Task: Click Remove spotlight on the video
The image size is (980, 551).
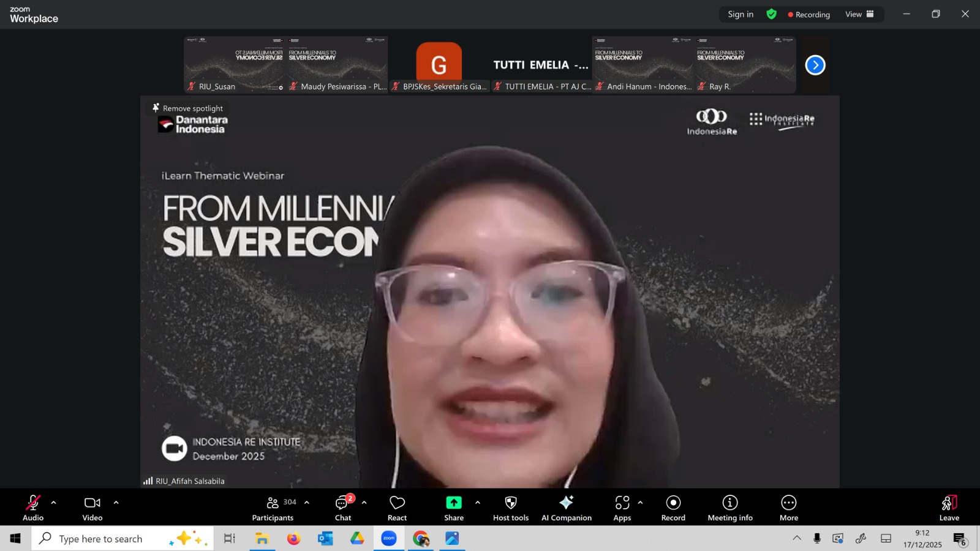Action: 187,108
